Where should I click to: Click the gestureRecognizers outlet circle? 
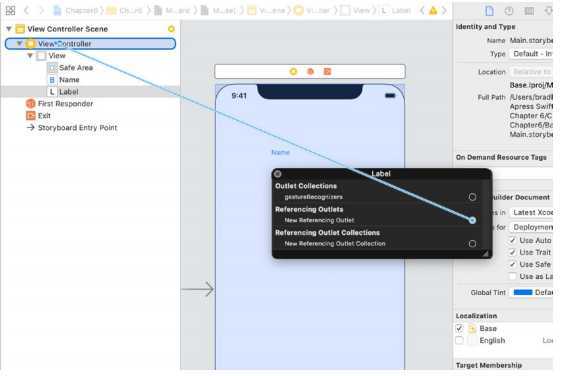(x=472, y=197)
